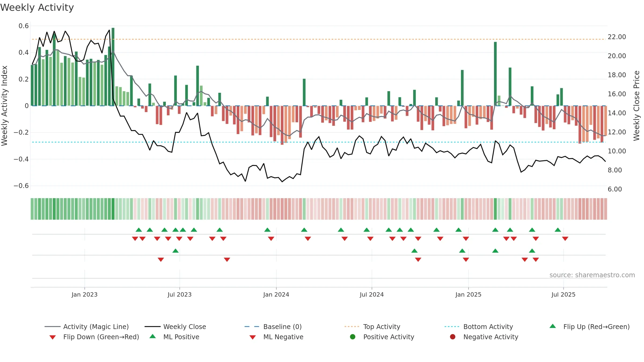Click the red Flip Down triangle legend icon
Screen dimensions: 644x362
[53, 337]
